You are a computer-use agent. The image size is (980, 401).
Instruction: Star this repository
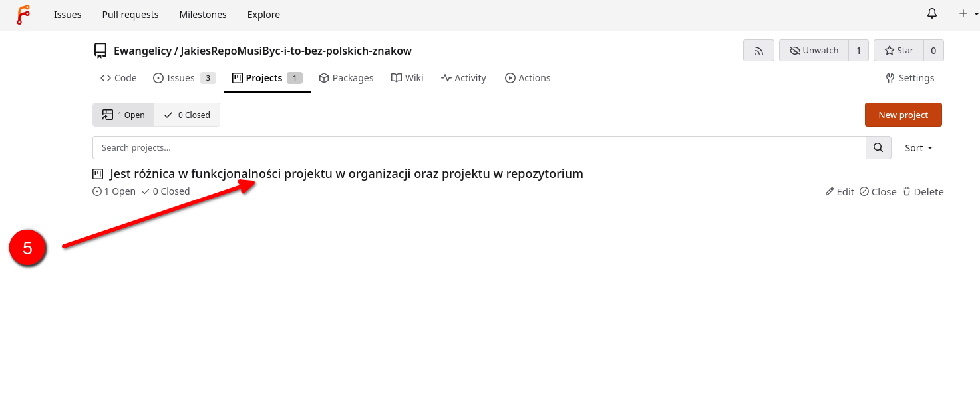898,51
